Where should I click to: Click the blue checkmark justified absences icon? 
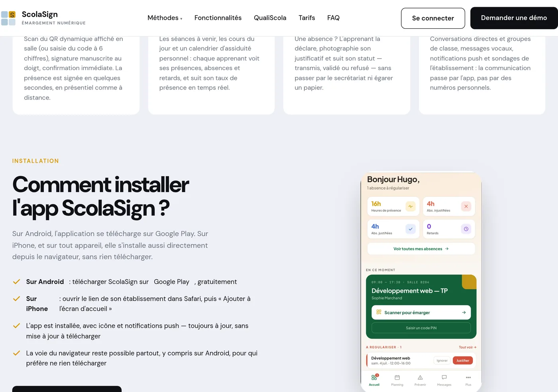coord(411,229)
